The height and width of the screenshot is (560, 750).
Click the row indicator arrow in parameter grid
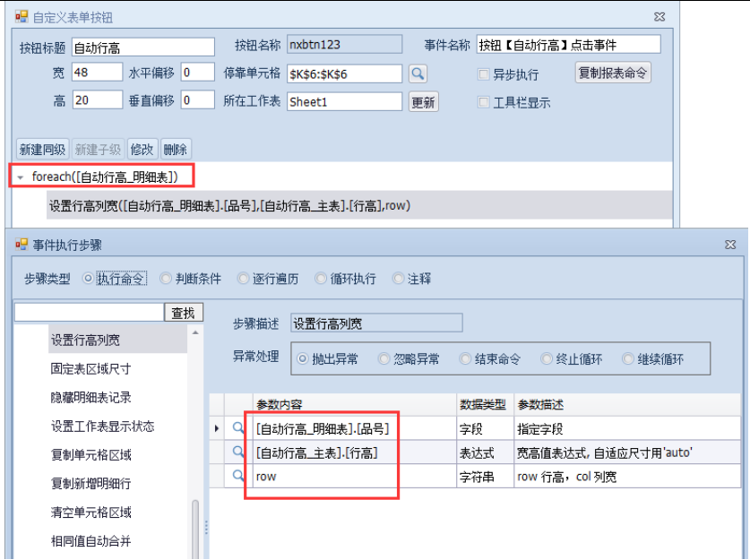pyautogui.click(x=217, y=429)
